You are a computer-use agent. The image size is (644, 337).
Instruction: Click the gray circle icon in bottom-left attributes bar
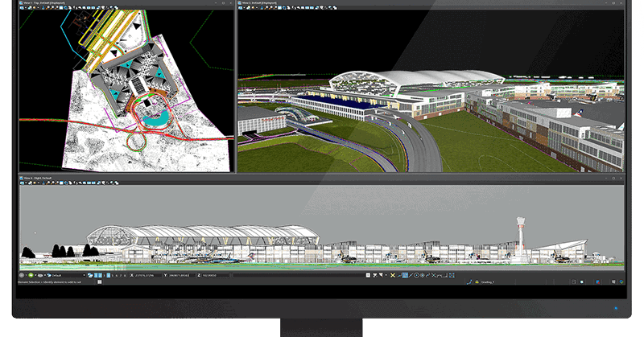[x=22, y=275]
